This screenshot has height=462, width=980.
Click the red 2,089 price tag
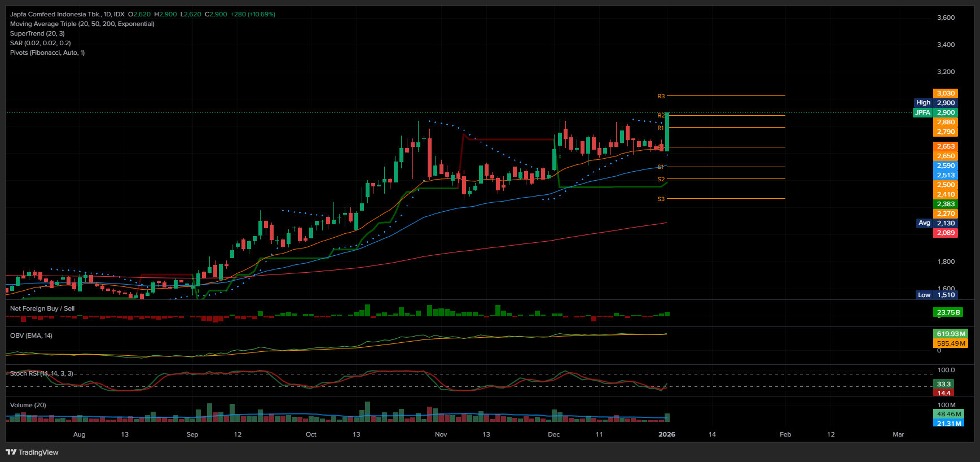pos(946,233)
